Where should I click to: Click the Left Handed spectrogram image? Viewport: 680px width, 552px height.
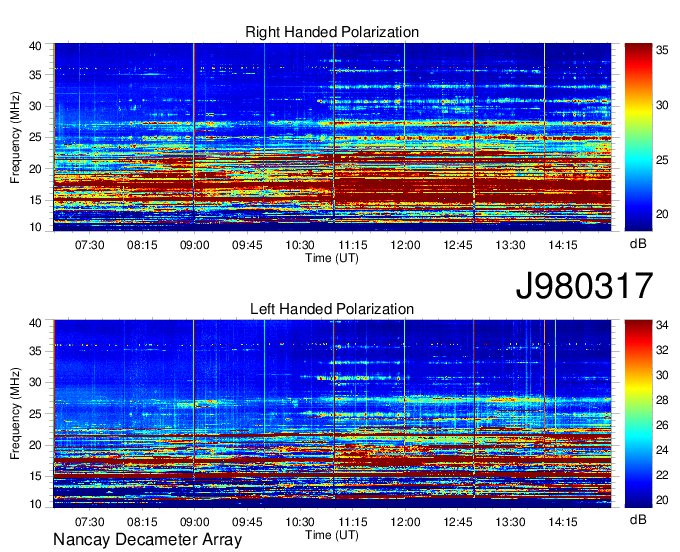pyautogui.click(x=332, y=414)
